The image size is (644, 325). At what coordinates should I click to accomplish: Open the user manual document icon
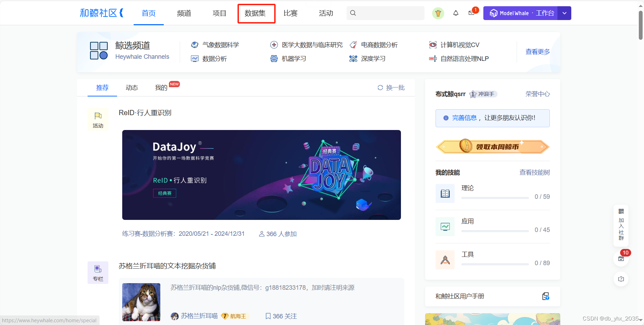tap(546, 296)
